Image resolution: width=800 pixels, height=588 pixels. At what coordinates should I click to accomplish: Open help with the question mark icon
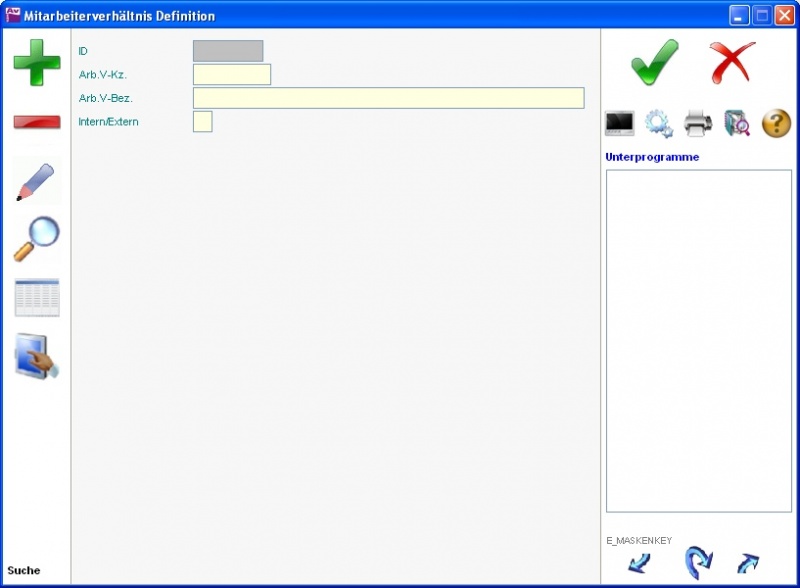[776, 124]
